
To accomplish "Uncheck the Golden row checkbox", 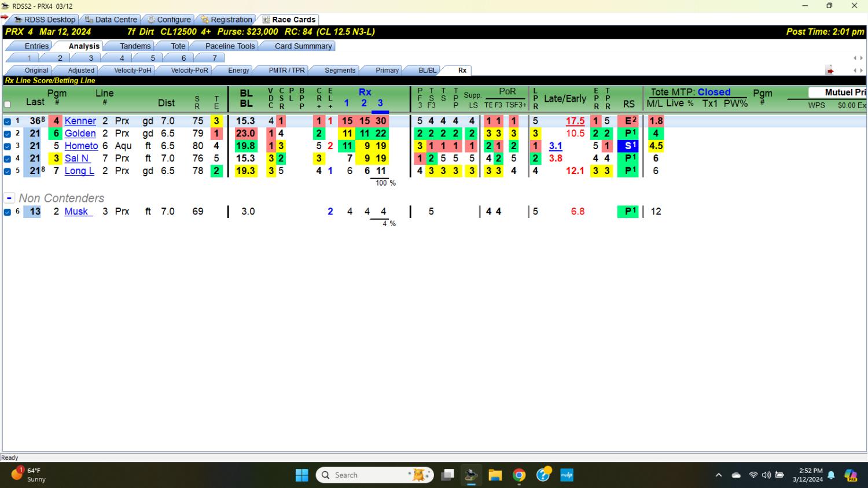I will 8,134.
